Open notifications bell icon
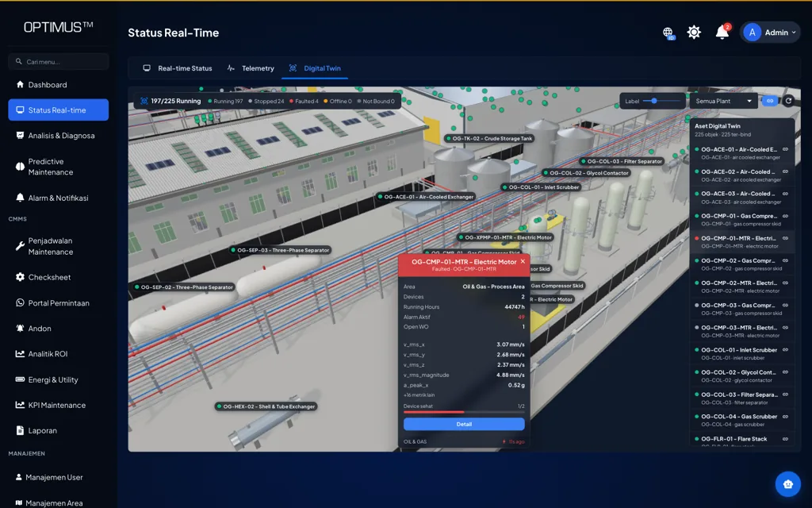Image resolution: width=812 pixels, height=508 pixels. [x=722, y=32]
